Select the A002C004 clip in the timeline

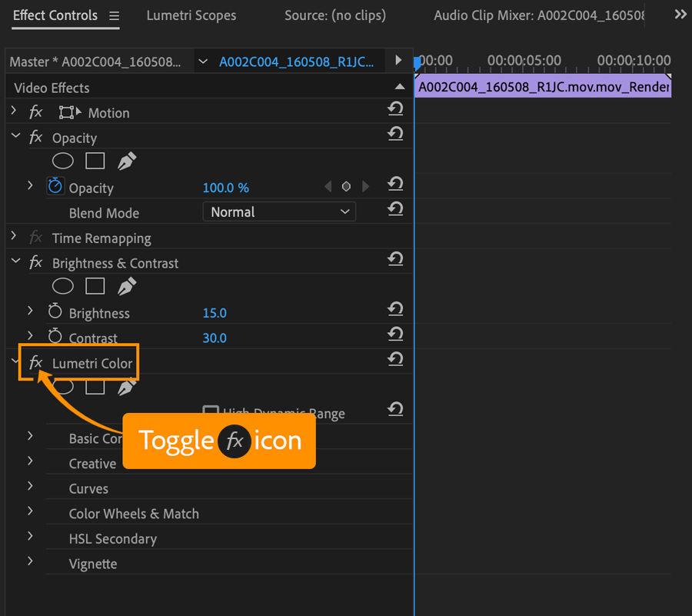pyautogui.click(x=542, y=87)
